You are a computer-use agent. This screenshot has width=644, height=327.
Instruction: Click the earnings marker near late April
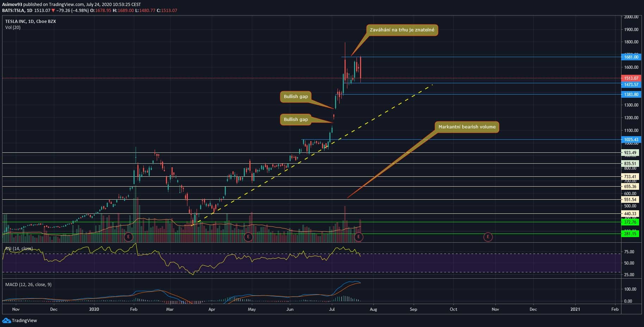coord(248,237)
